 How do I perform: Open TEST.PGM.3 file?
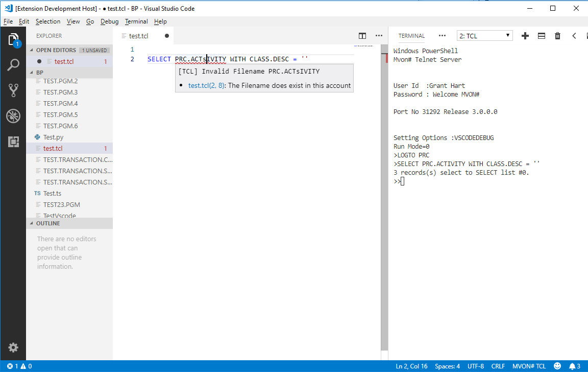pyautogui.click(x=69, y=92)
